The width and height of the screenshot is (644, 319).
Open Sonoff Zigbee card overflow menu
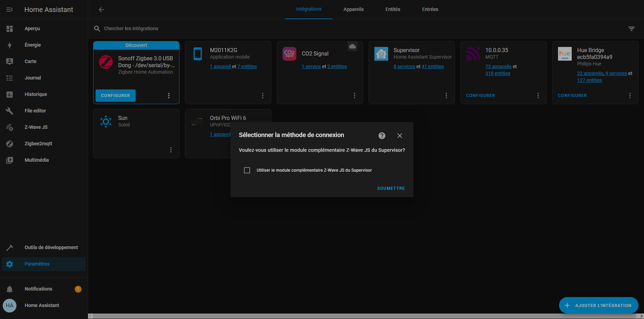tap(169, 96)
